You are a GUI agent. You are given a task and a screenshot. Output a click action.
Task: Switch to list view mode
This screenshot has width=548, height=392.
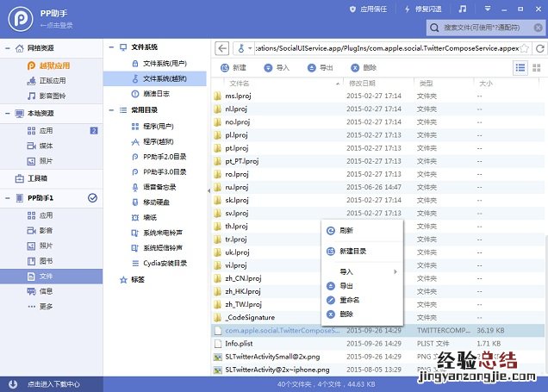click(x=520, y=67)
